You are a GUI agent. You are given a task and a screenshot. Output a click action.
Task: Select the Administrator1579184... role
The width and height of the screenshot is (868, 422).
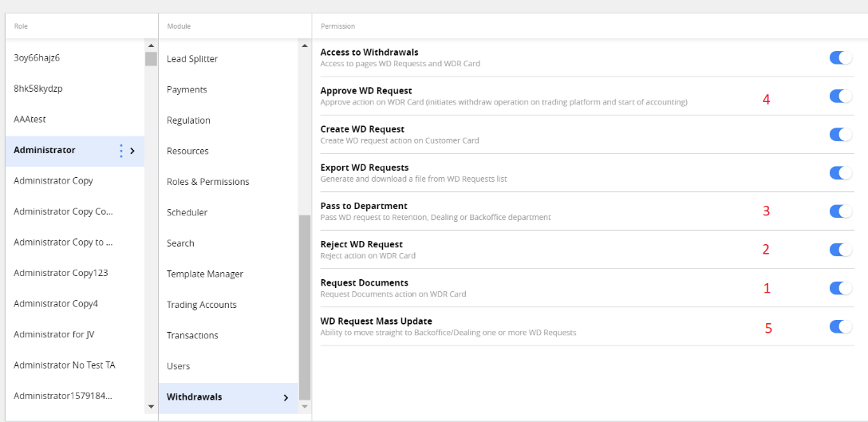point(75,396)
